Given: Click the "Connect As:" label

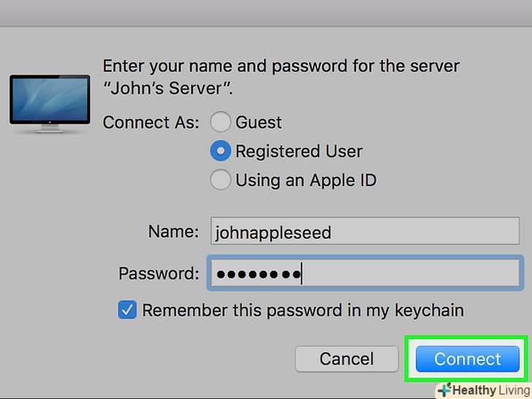Looking at the screenshot, I should click(x=151, y=122).
